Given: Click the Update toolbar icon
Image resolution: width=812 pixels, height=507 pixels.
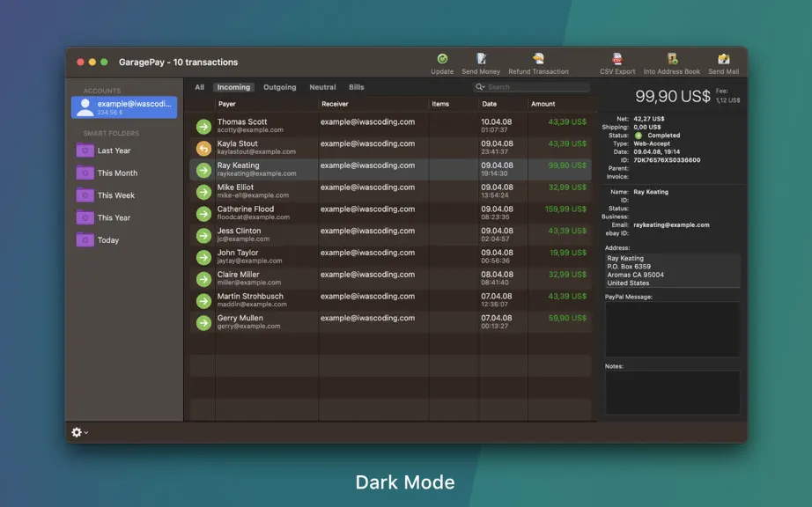Looking at the screenshot, I should [x=442, y=59].
